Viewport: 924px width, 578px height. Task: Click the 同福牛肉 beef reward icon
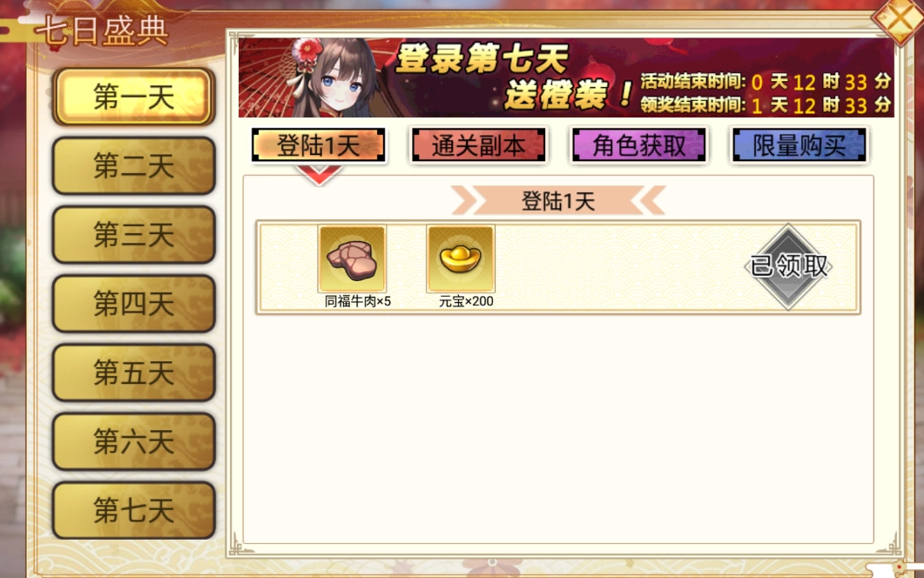click(353, 259)
